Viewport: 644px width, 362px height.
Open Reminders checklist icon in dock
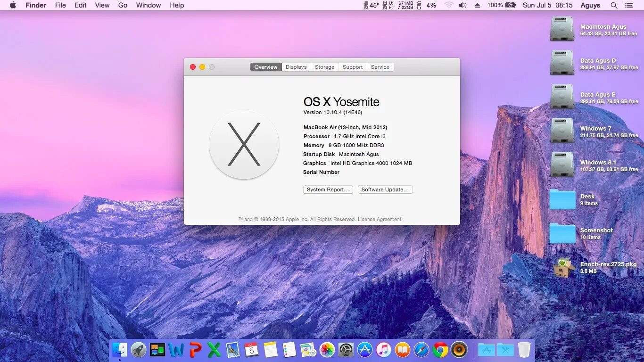289,349
